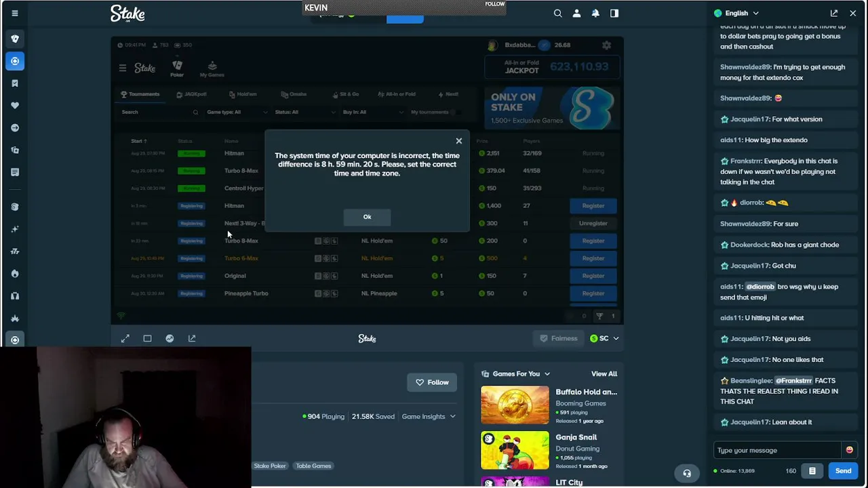Send the chat message

click(843, 471)
